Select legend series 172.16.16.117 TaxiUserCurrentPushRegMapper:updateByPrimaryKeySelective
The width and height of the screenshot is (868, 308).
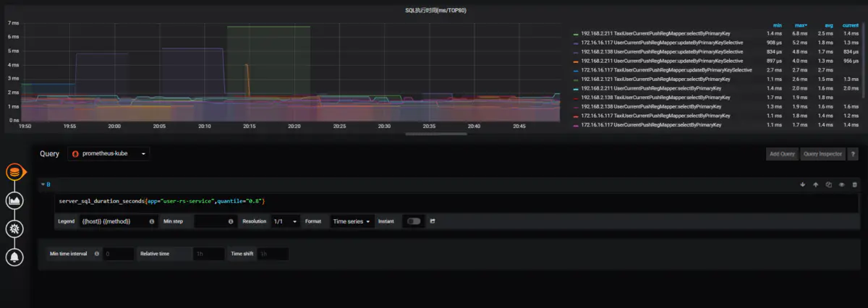pos(666,70)
